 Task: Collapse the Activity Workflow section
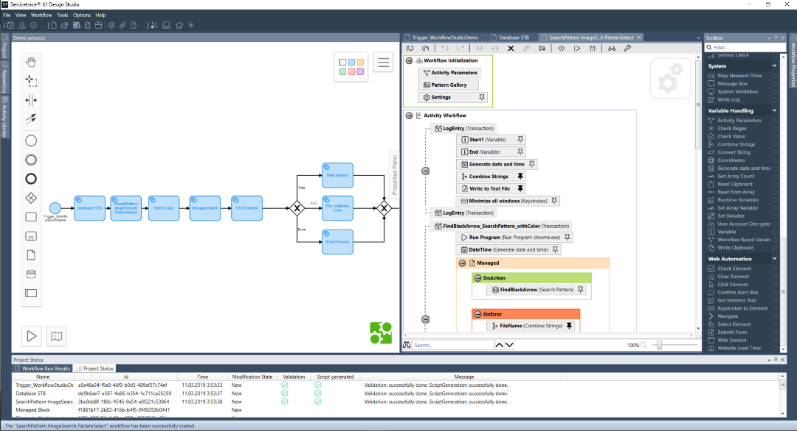click(409, 116)
